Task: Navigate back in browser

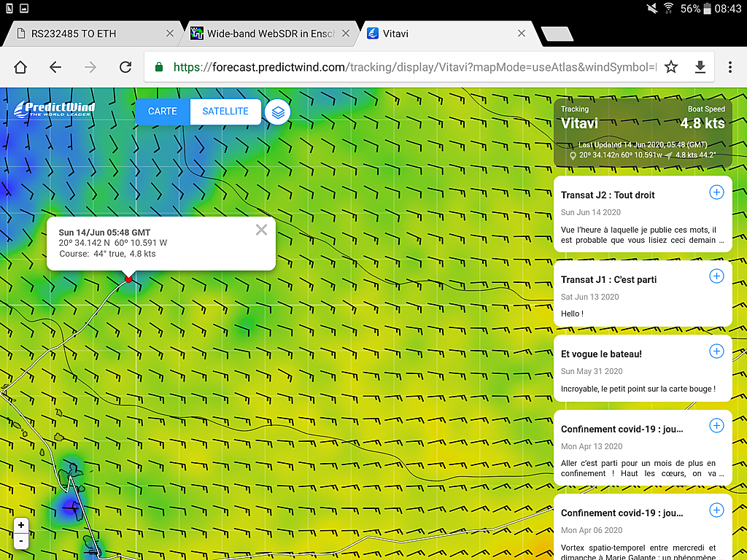Action: click(x=55, y=67)
